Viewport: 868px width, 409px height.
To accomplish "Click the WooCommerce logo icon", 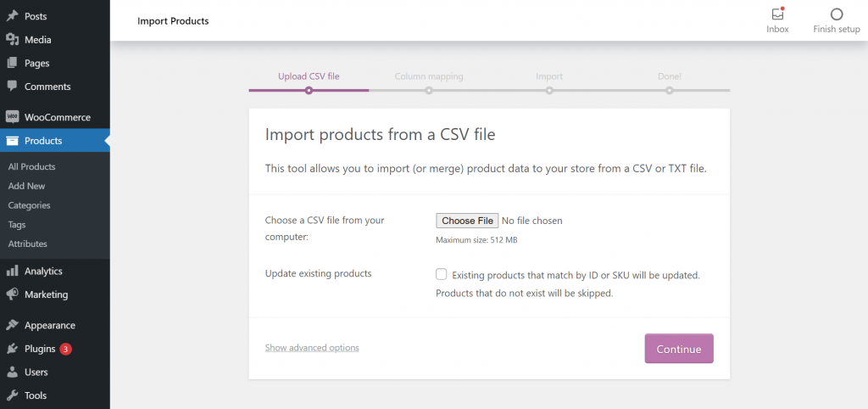I will click(13, 117).
